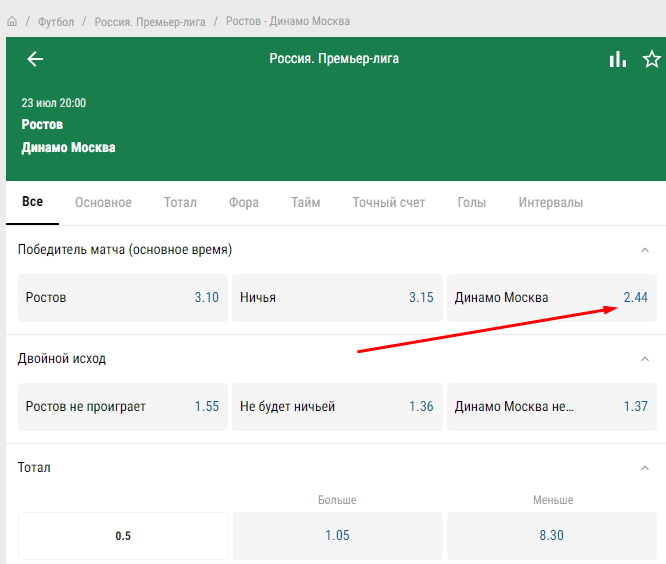The image size is (666, 564).
Task: Collapse Победитель матча section
Action: click(645, 250)
